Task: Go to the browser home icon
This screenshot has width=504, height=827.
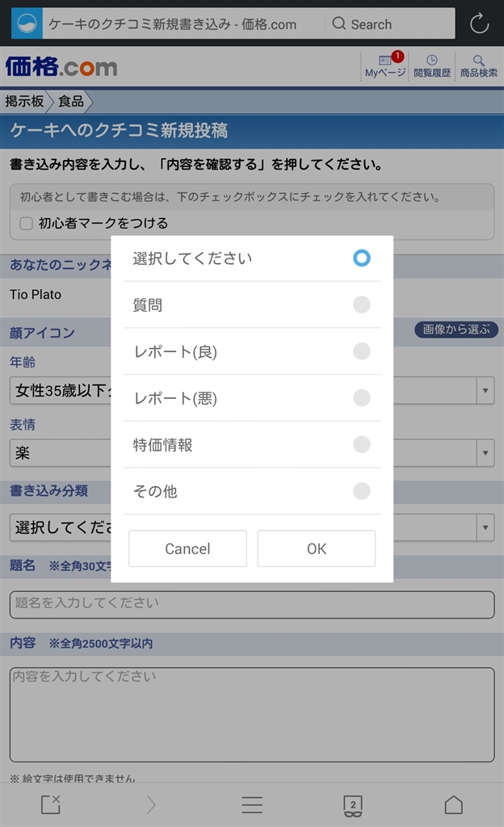Action: [454, 804]
